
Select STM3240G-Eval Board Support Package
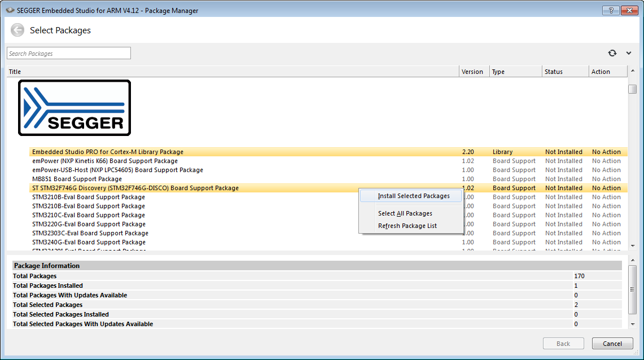click(x=89, y=242)
